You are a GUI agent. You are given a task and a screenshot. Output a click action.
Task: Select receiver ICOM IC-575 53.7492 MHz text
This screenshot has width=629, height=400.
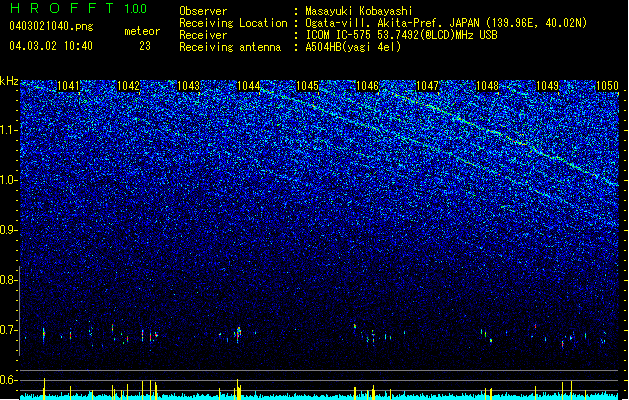coord(401,35)
